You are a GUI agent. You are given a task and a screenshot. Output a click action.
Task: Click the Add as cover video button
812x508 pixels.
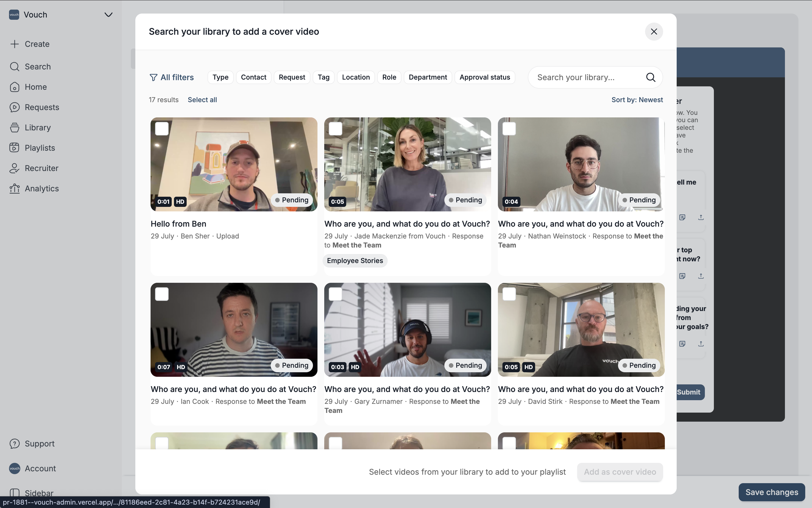[x=620, y=472]
